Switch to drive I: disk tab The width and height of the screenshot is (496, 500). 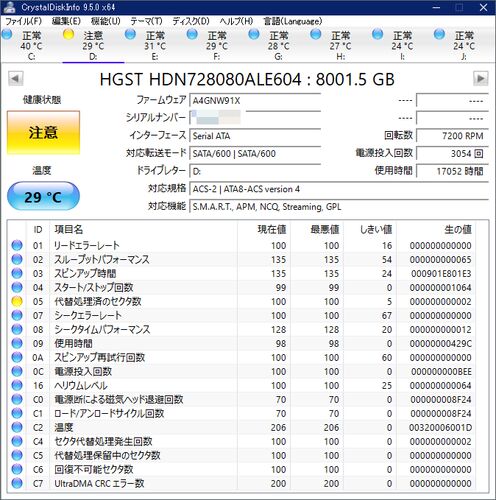click(x=402, y=45)
